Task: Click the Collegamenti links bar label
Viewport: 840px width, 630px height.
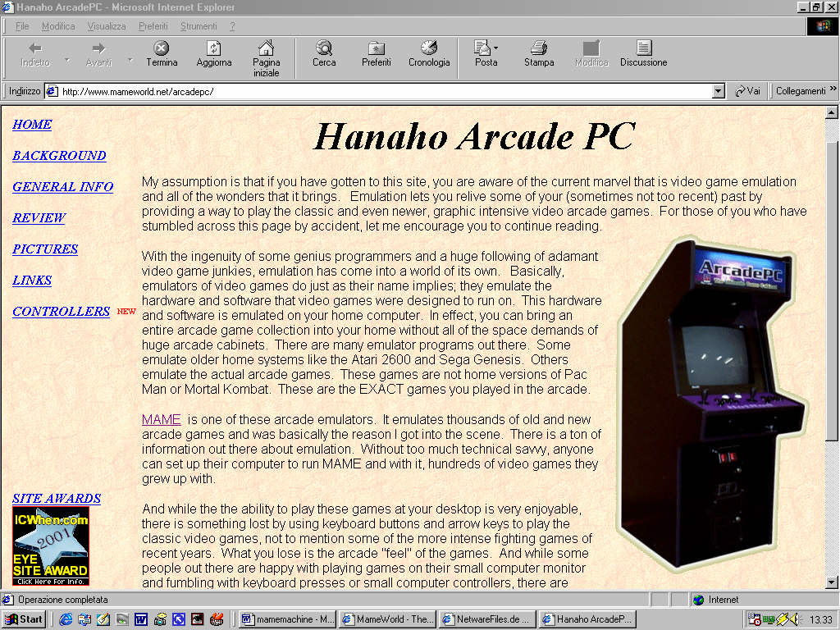Action: click(801, 91)
